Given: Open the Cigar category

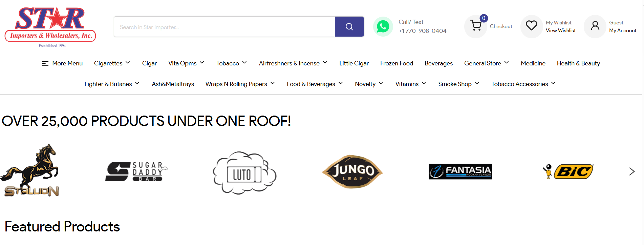Looking at the screenshot, I should coord(149,63).
